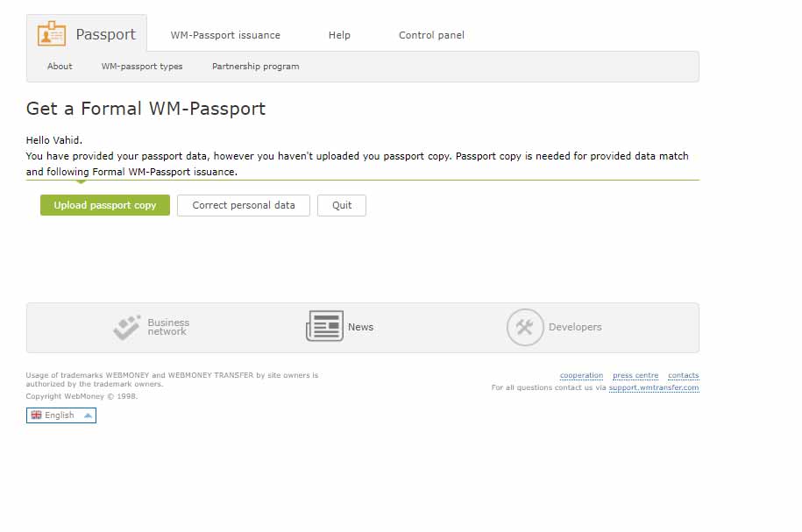Open the Help menu item

(x=339, y=35)
